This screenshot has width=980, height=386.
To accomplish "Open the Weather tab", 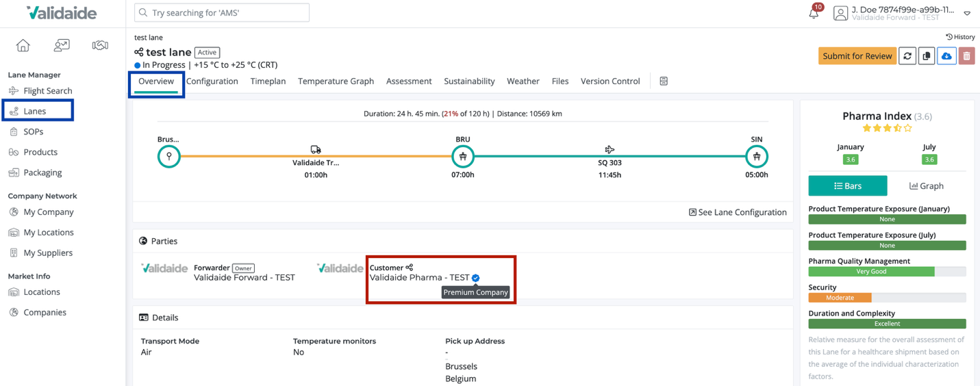I will tap(523, 81).
